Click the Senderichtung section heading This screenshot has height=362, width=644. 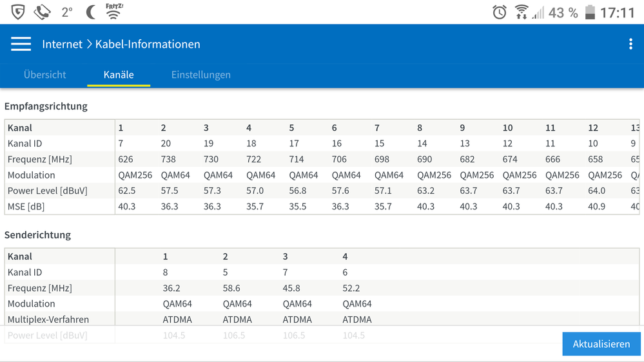click(37, 234)
